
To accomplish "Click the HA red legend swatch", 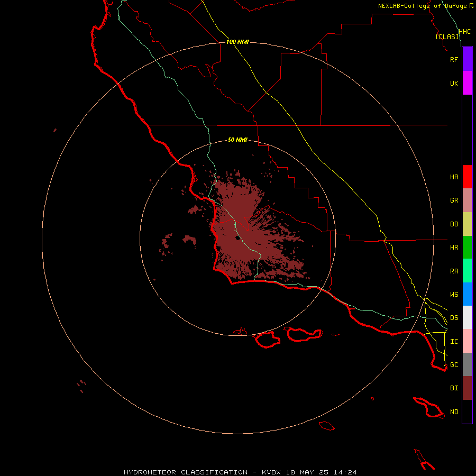I will click(467, 177).
